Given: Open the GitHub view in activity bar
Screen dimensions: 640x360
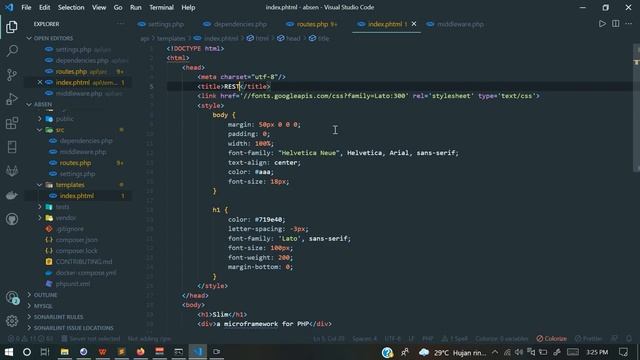Looking at the screenshot, I should [x=12, y=219].
